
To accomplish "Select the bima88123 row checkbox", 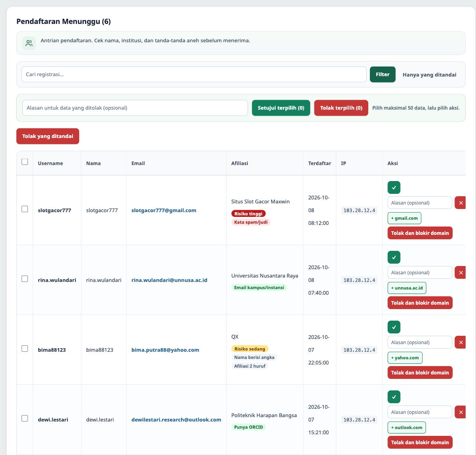I will pyautogui.click(x=25, y=349).
